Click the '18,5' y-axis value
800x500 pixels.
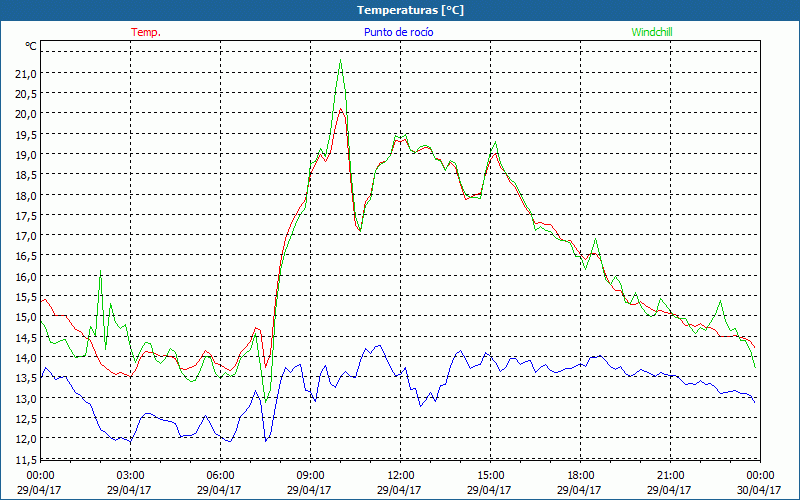click(x=26, y=175)
